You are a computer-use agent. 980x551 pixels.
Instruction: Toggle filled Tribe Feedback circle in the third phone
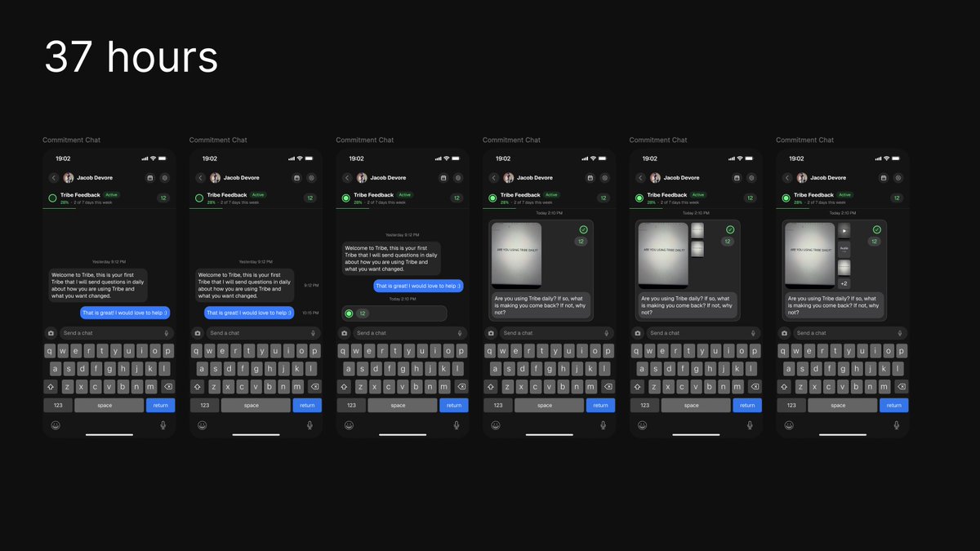point(345,198)
